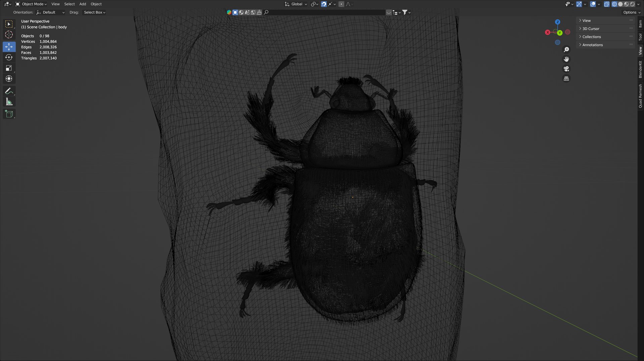Pick the Annotate pencil tool
The image size is (644, 361).
pos(9,91)
